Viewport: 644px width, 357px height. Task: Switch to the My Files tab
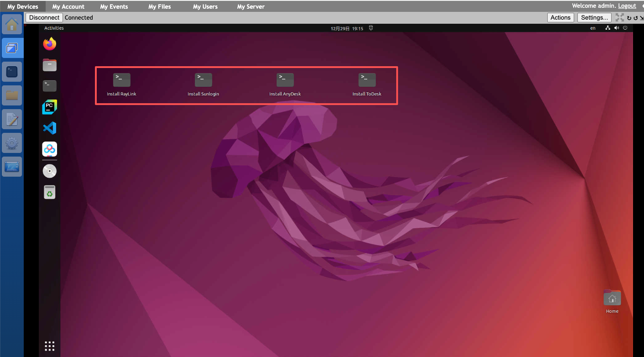point(160,6)
